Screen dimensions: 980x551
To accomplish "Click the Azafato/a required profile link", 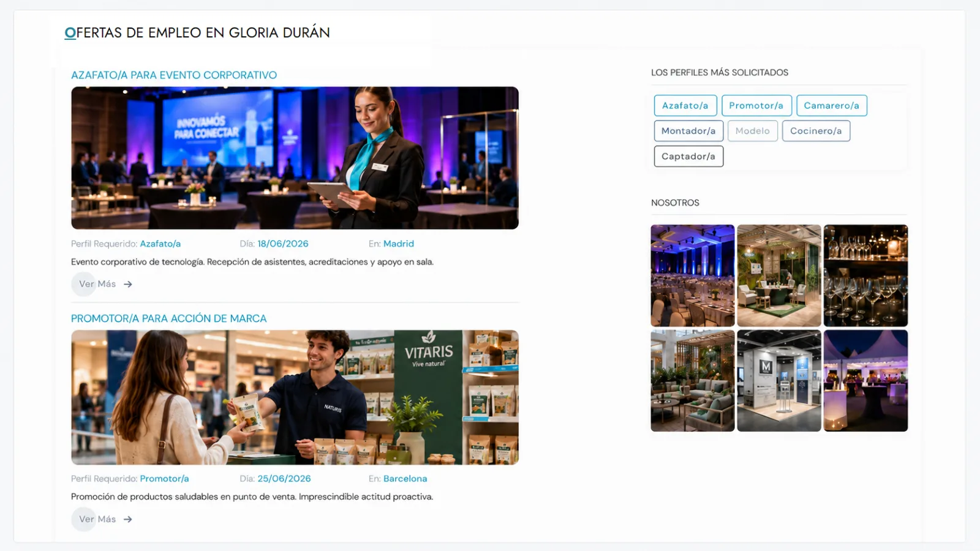I will [x=160, y=244].
